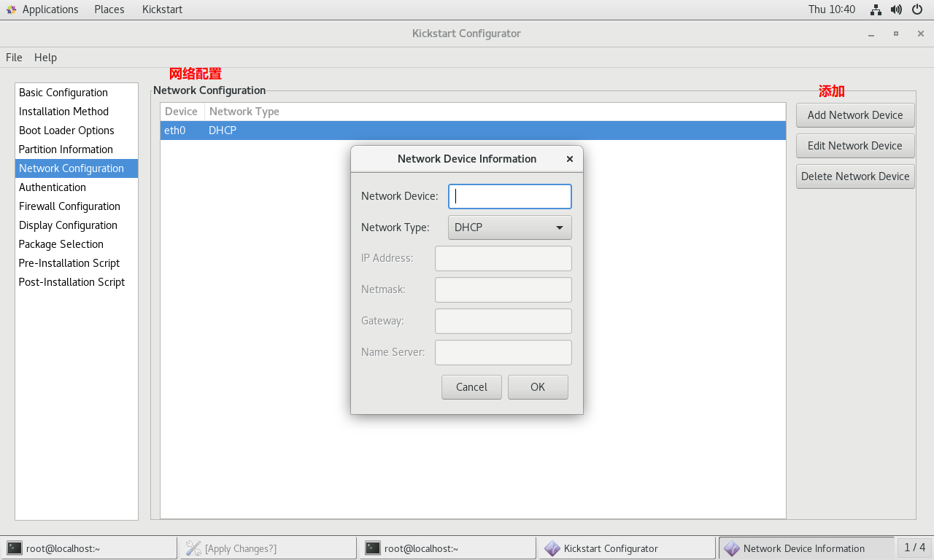The image size is (934, 560).
Task: Open the Kickstart menu in top panel
Action: pyautogui.click(x=162, y=9)
